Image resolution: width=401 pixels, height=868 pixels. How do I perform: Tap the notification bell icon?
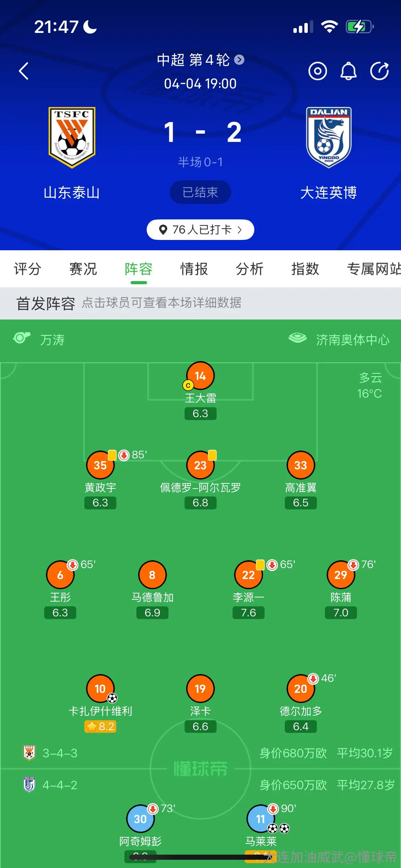[x=348, y=71]
